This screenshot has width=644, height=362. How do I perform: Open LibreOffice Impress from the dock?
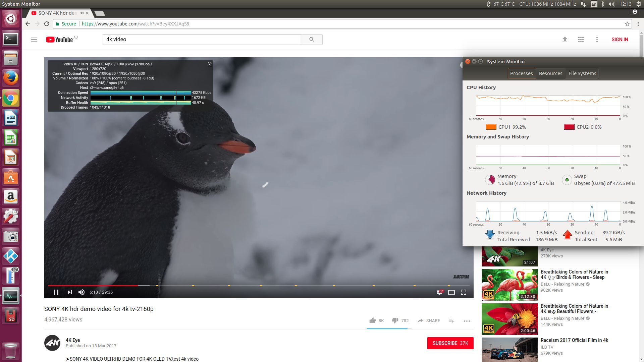coord(11,158)
